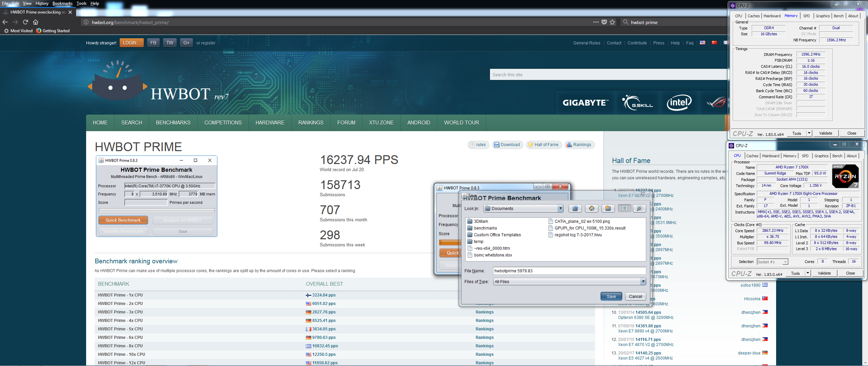Open Caches tab in lower CPU-Z window
Image resolution: width=868 pixels, height=366 pixels.
tap(752, 156)
